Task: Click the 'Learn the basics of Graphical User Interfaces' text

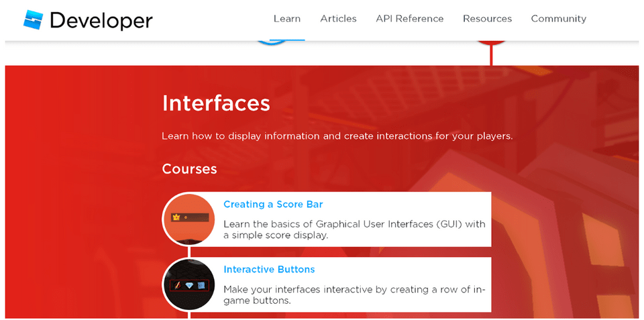Action: (x=354, y=230)
